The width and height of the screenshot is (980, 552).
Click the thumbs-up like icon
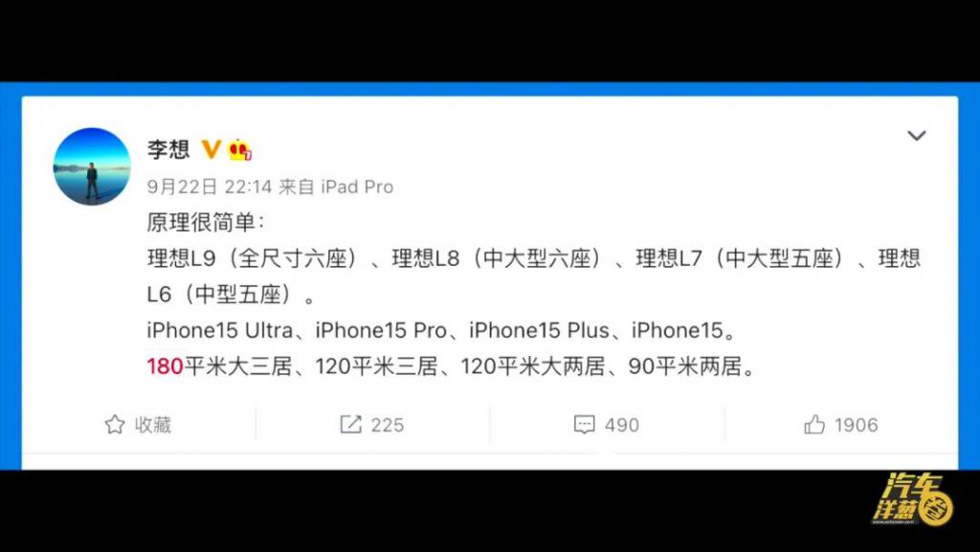point(814,425)
